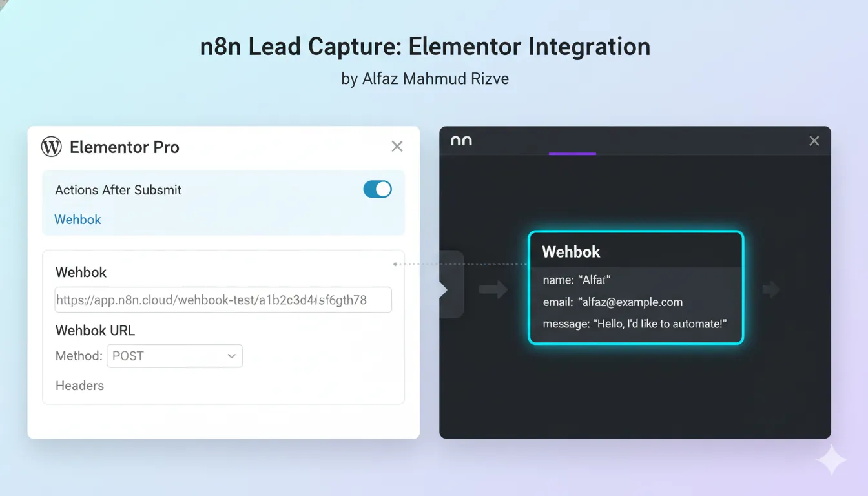Click the sparkle icon in the bottom-right corner
The image size is (868, 496).
click(x=832, y=460)
